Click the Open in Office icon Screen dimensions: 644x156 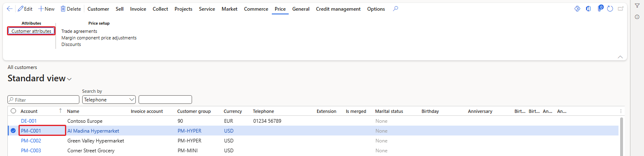[x=588, y=9]
